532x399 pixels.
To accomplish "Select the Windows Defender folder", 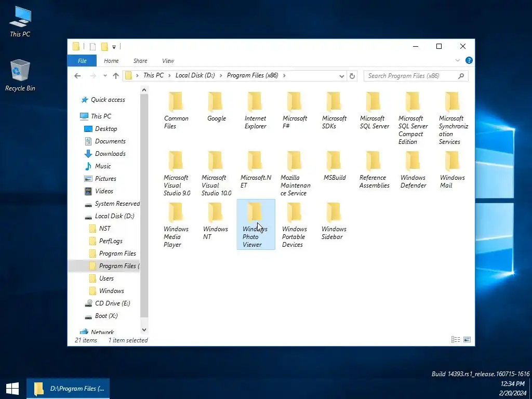I will (x=413, y=170).
